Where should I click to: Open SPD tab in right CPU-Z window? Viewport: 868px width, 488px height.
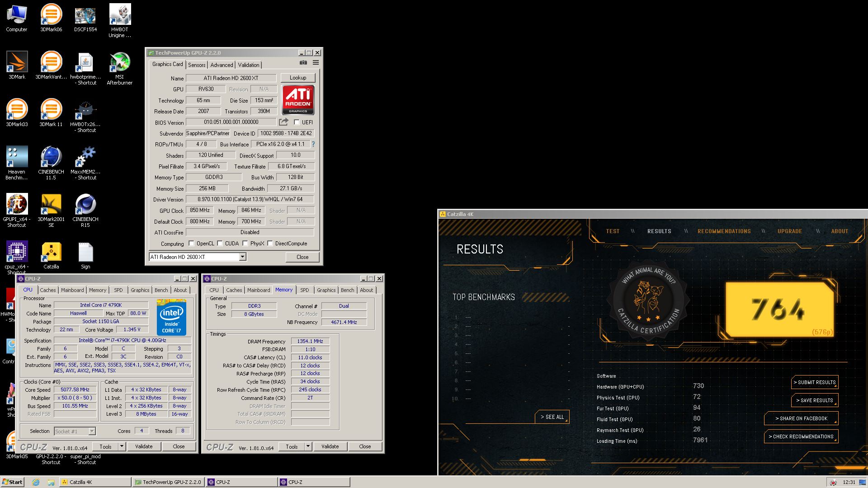[305, 290]
